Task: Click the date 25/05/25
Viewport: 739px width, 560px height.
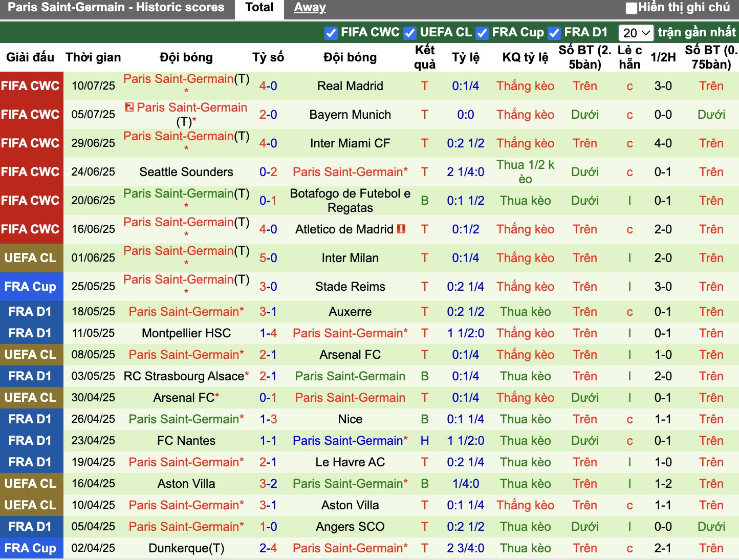Action: (x=93, y=286)
